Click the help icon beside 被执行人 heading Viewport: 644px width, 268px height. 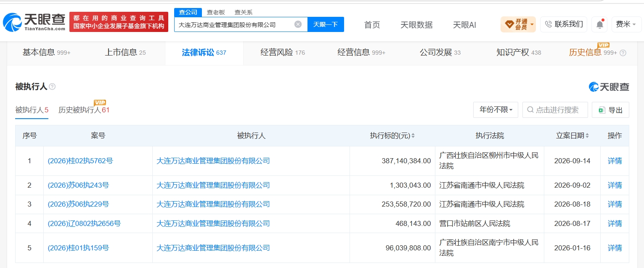[x=52, y=87]
